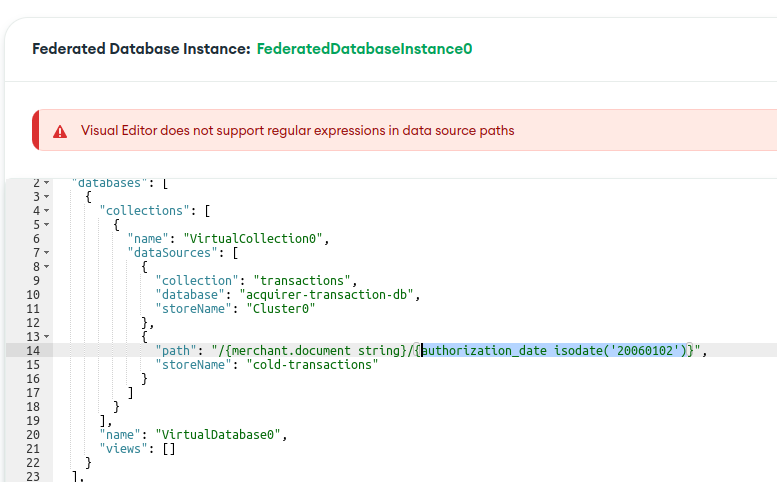Collapse the "databases" array on line 2
777x482 pixels.
46,183
